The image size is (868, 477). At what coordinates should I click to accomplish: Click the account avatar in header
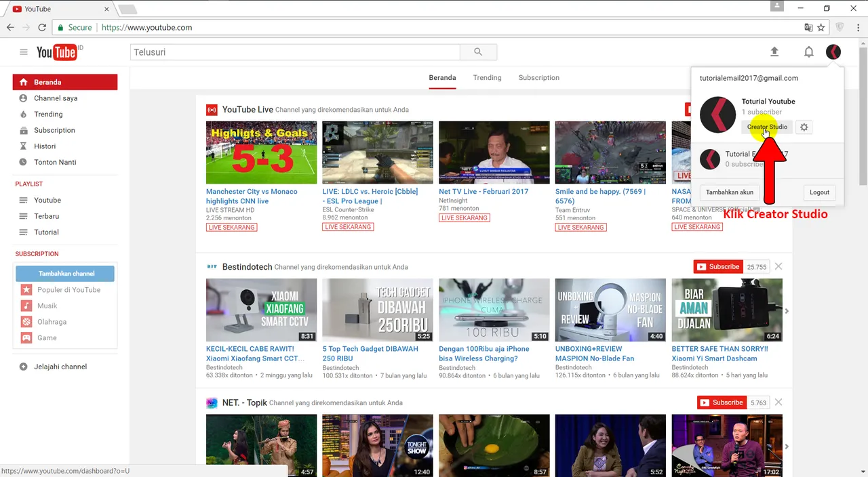[833, 51]
